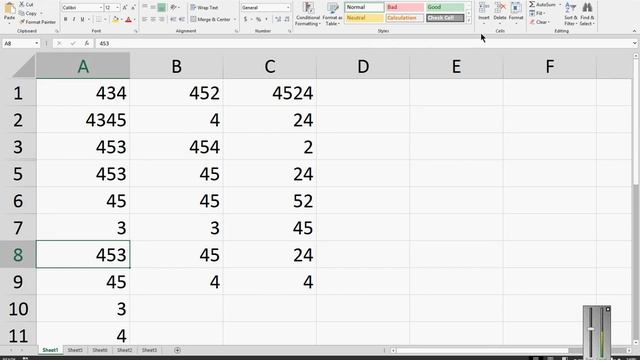This screenshot has width=640, height=360.
Task: Apply the yellow fill color bucket
Action: point(116,20)
